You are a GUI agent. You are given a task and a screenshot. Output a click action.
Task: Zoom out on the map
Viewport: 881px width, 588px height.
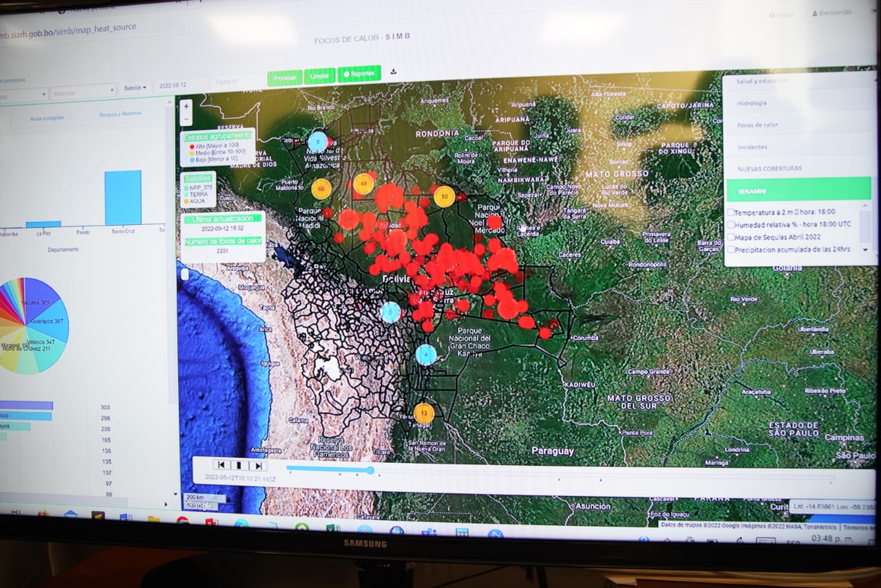187,120
